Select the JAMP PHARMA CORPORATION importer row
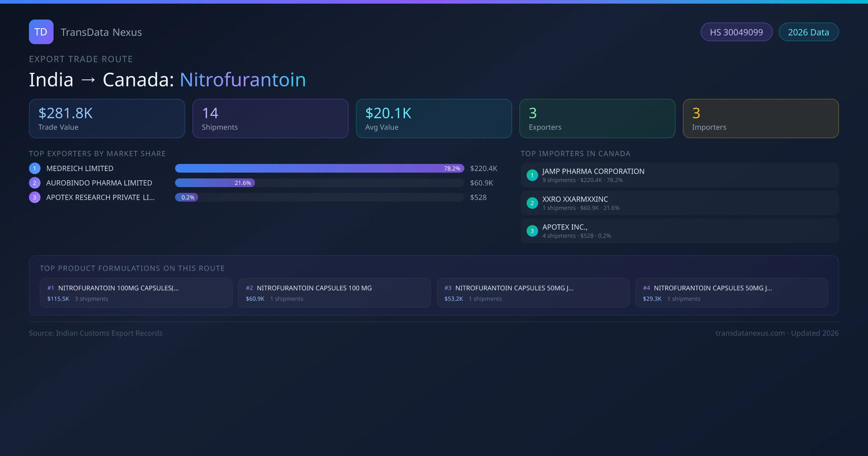The height and width of the screenshot is (456, 868). pos(680,175)
